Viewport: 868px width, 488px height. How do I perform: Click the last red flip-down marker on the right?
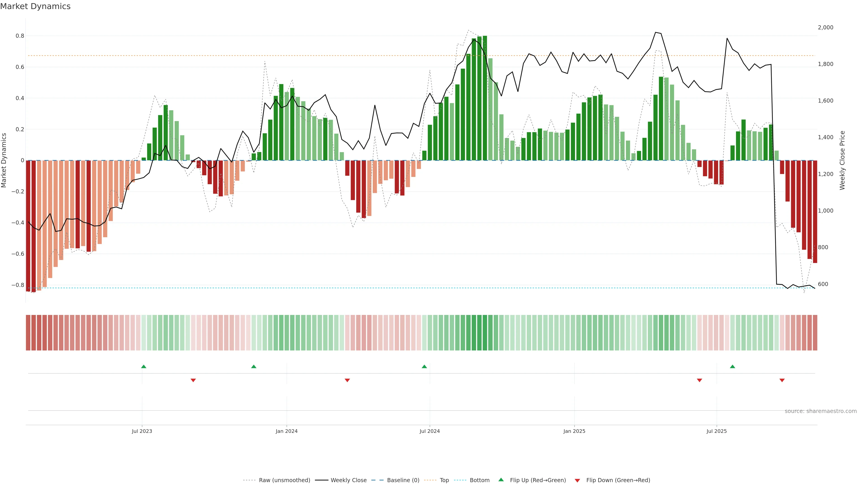(782, 380)
